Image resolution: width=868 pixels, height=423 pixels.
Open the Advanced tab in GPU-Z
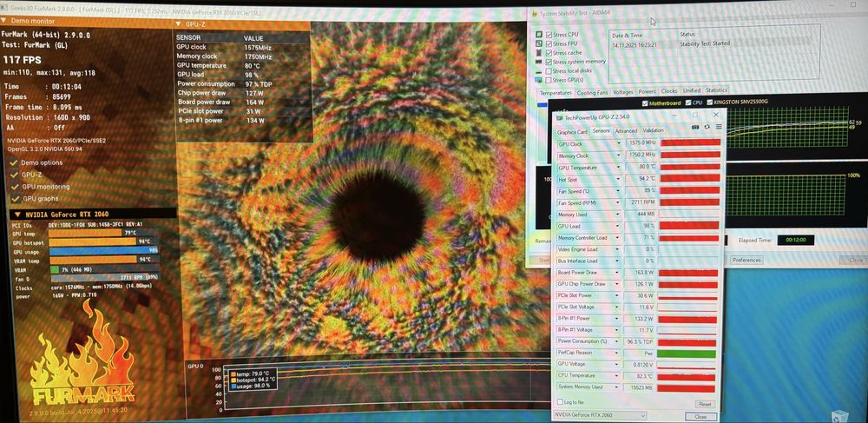(x=626, y=131)
